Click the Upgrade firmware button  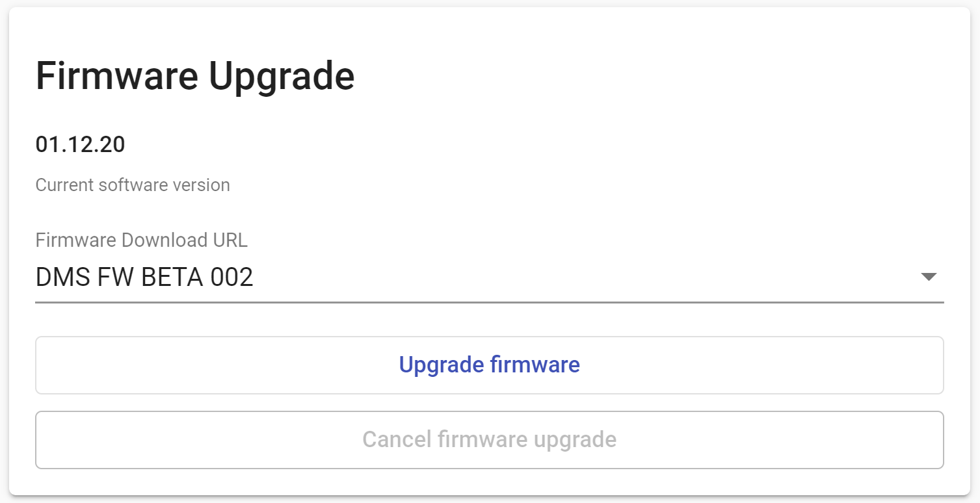click(489, 365)
